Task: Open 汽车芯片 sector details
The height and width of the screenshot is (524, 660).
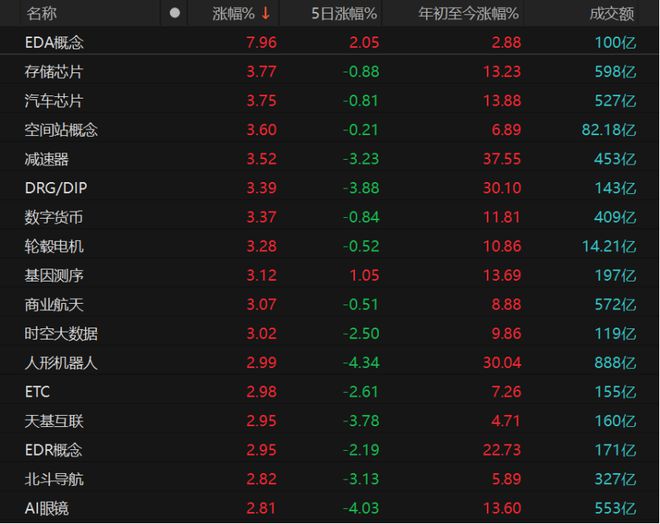Action: 54,101
